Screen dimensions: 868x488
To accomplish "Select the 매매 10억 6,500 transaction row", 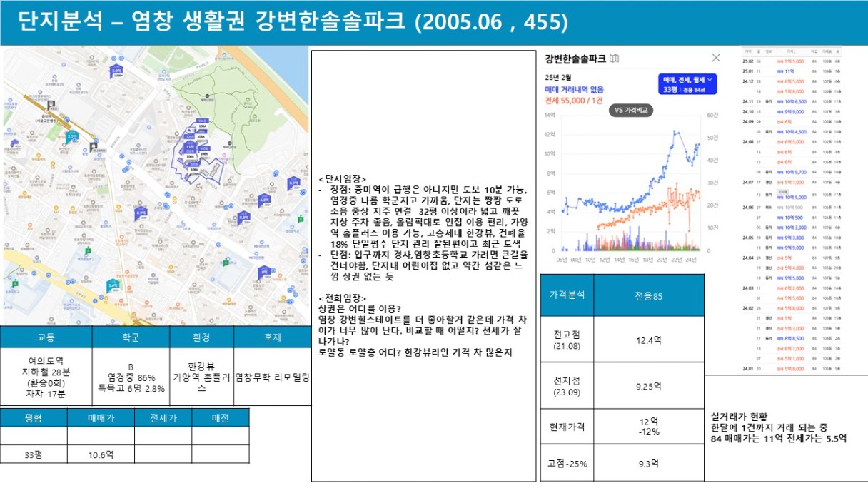I will point(791,101).
